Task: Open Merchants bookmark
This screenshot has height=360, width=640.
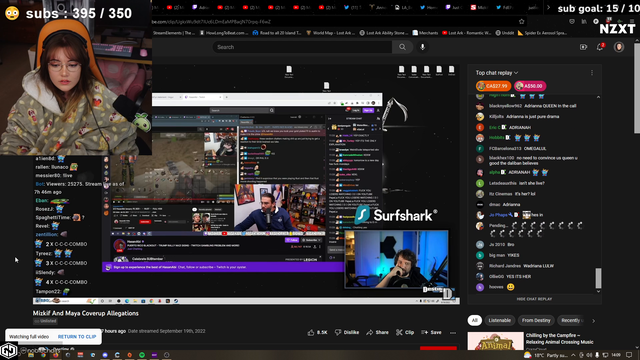Action: pos(425,33)
